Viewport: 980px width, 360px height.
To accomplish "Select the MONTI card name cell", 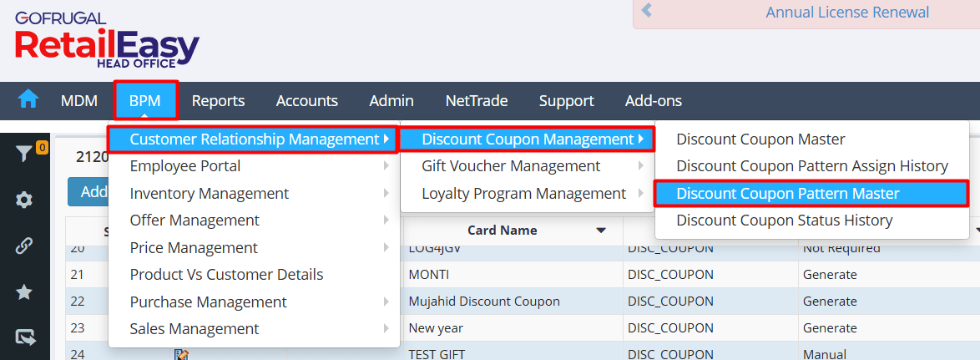I will click(x=513, y=274).
